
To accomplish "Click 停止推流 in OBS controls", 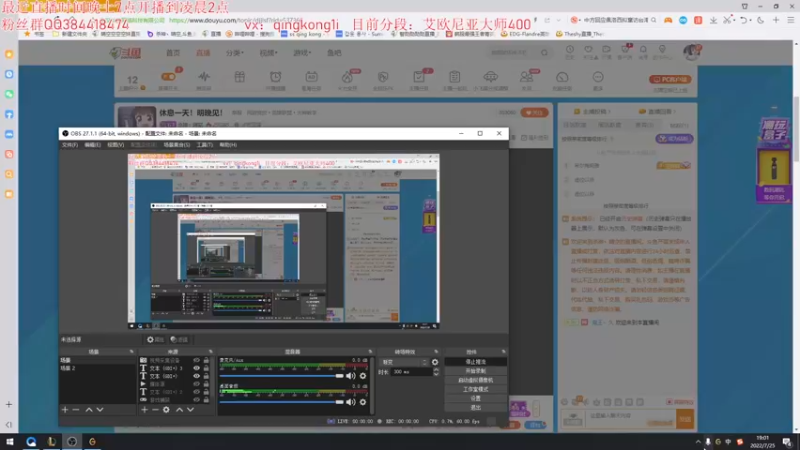I will coord(476,362).
